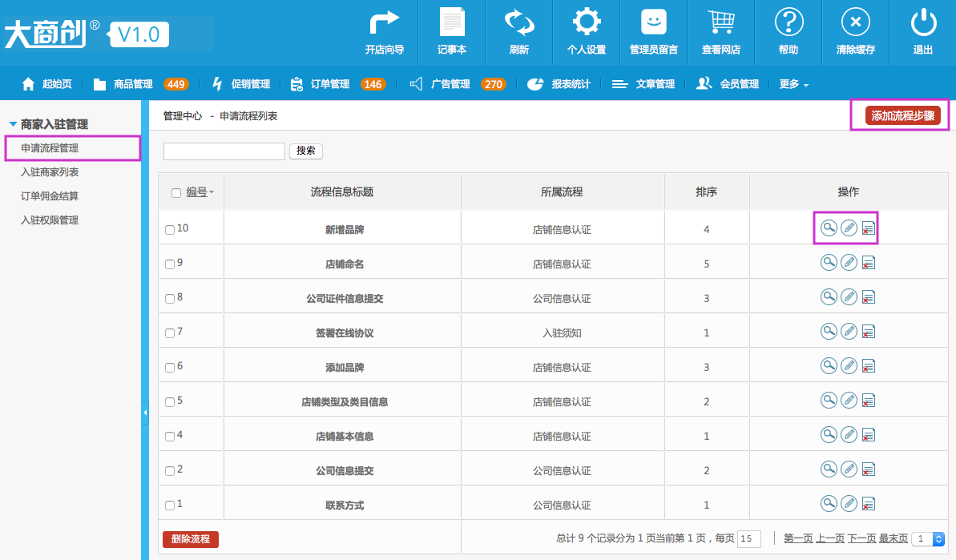Image resolution: width=956 pixels, height=560 pixels.
Task: Open 个人设置 gear icon
Action: pyautogui.click(x=586, y=22)
